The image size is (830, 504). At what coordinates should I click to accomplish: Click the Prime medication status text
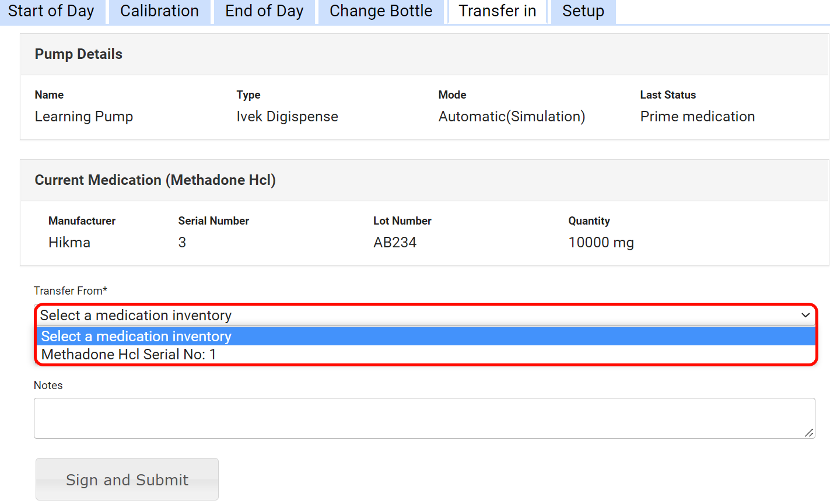pyautogui.click(x=697, y=116)
